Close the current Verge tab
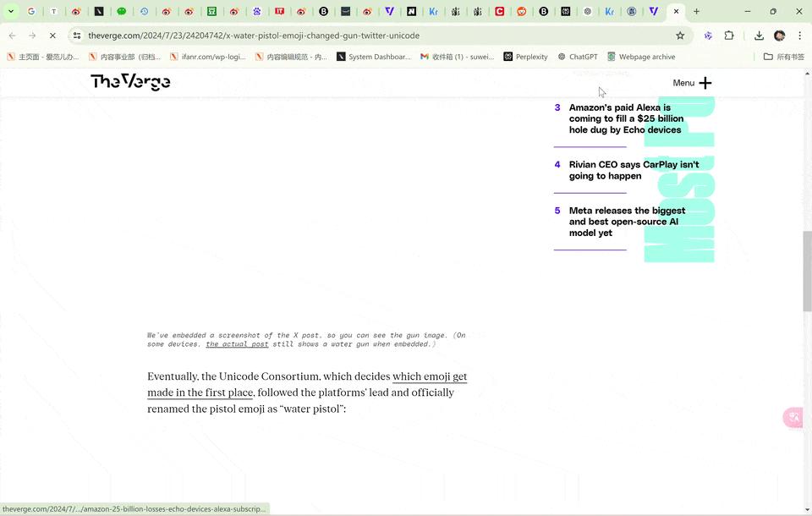Image resolution: width=812 pixels, height=516 pixels. tap(676, 11)
